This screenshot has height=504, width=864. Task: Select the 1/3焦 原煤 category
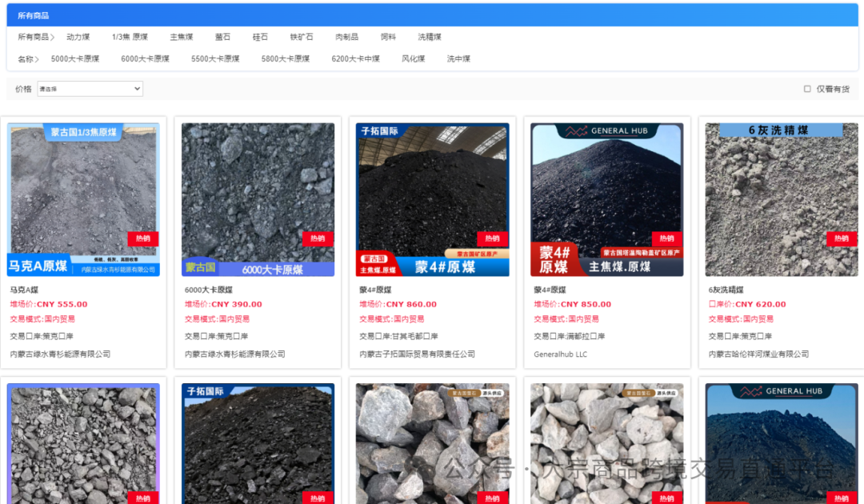(x=130, y=38)
